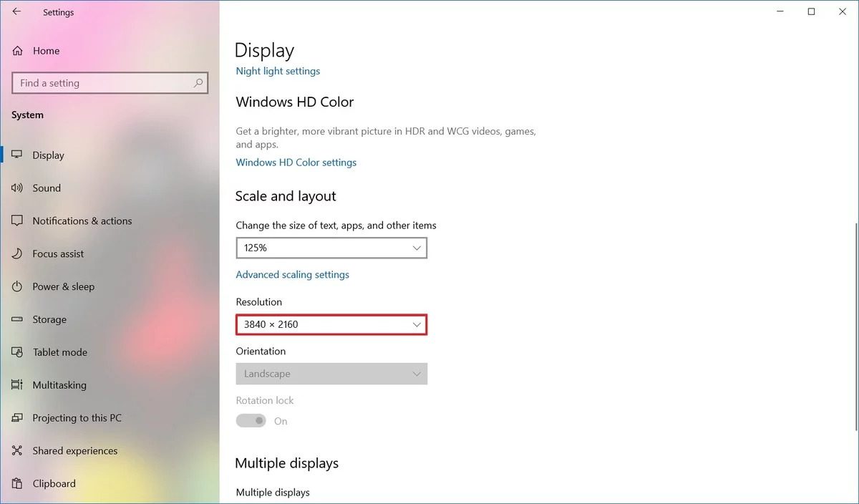Close the Settings window
The width and height of the screenshot is (859, 504).
(843, 12)
